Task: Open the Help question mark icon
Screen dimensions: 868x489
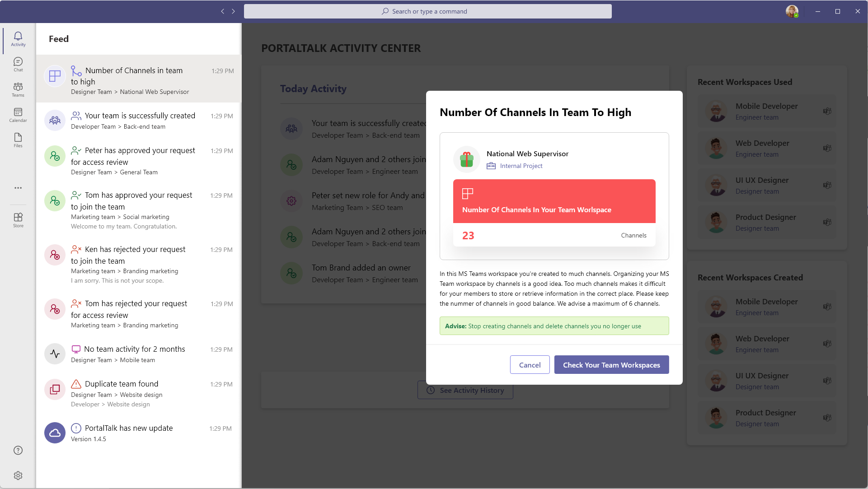Action: coord(18,450)
